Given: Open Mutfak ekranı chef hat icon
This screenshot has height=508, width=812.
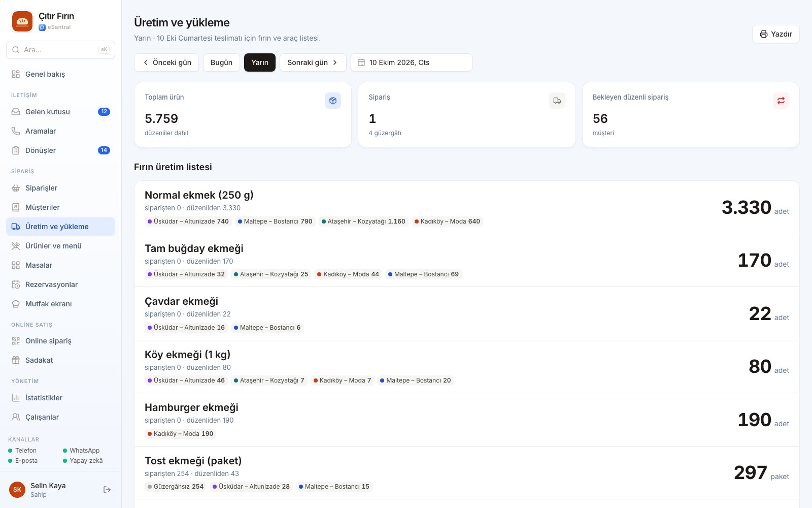Looking at the screenshot, I should click(16, 304).
